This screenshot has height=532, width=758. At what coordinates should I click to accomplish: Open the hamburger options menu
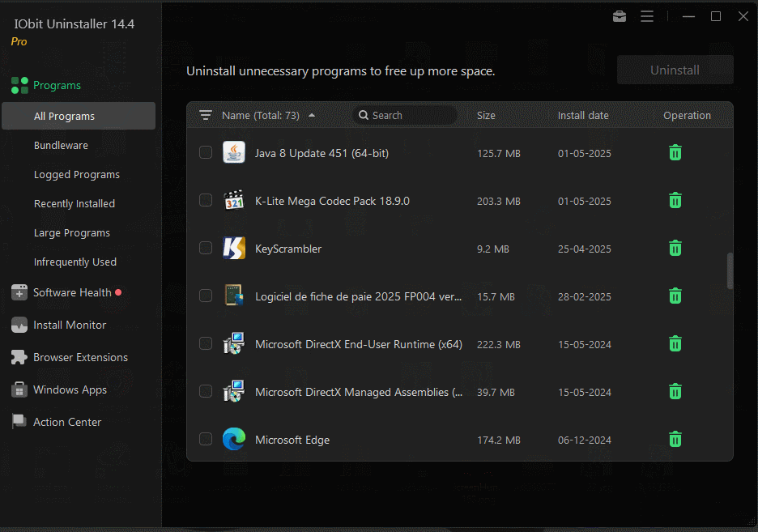[647, 16]
